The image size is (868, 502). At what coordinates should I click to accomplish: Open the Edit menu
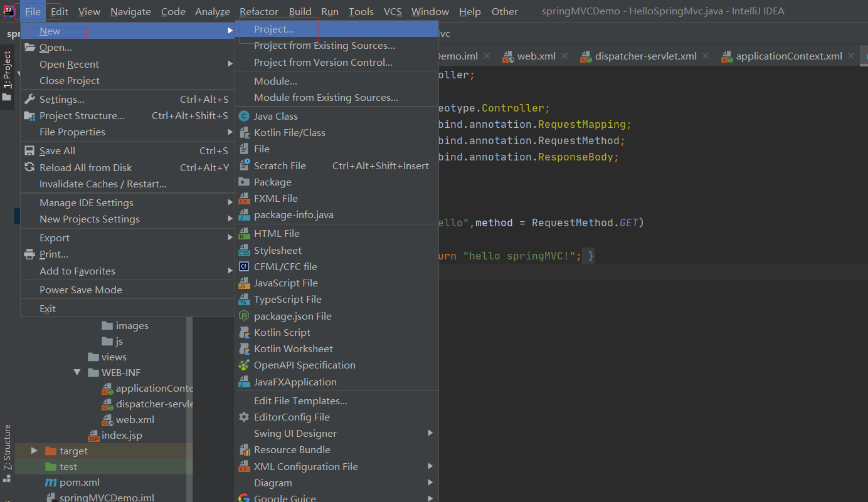click(x=60, y=11)
